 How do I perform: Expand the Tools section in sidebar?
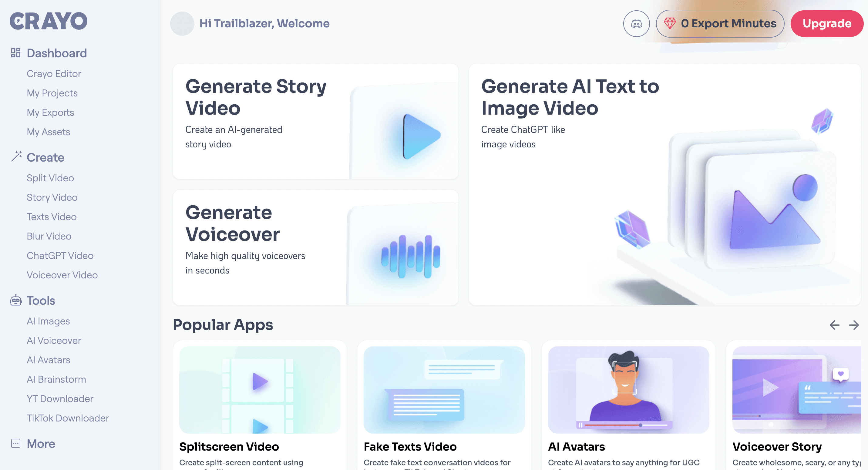pos(40,300)
